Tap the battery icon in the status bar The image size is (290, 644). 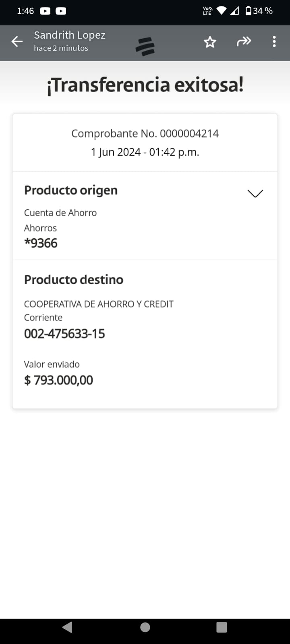point(249,11)
